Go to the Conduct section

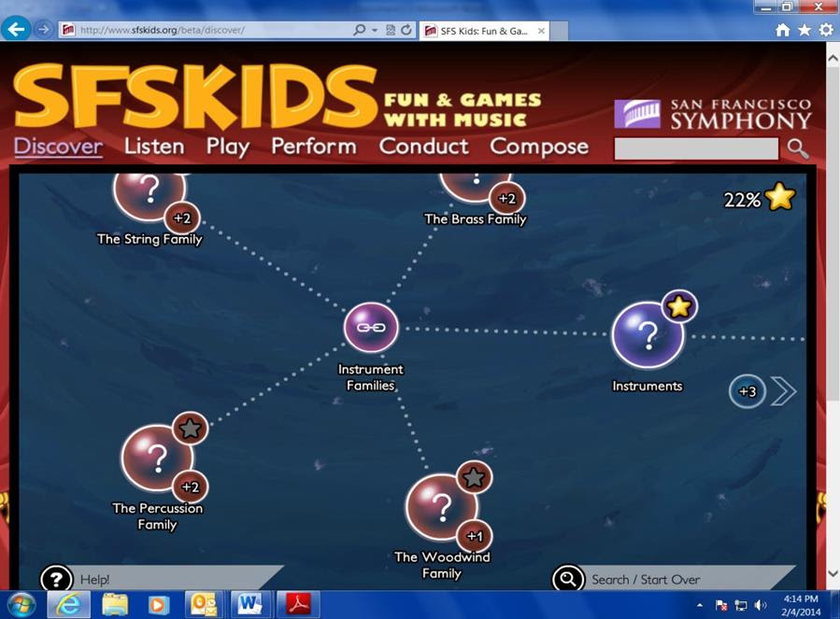[424, 147]
